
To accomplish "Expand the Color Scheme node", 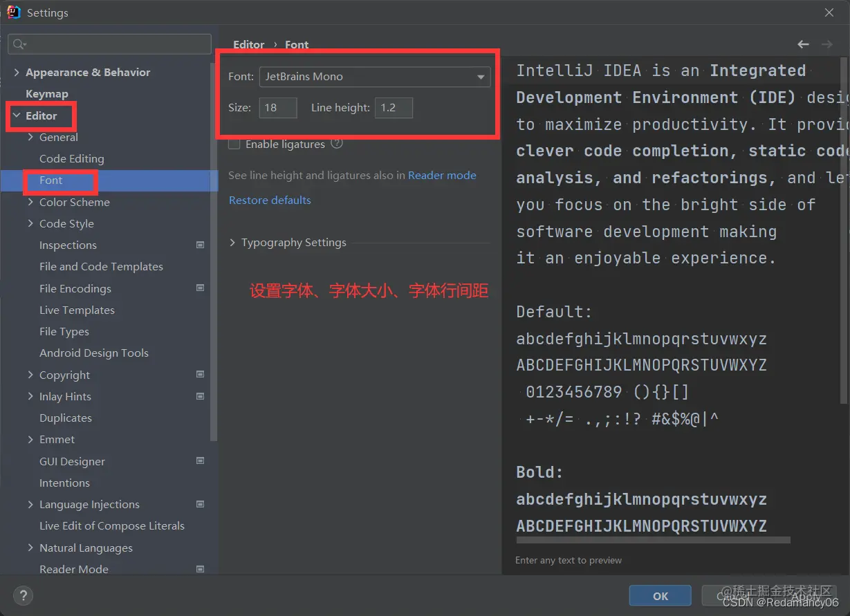I will click(30, 202).
